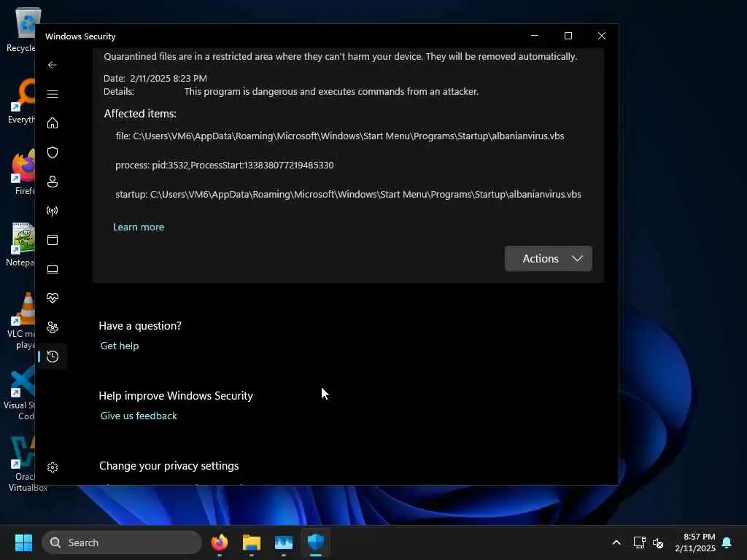The width and height of the screenshot is (747, 560).
Task: Select the Everything search desktop shortcut
Action: coord(22,101)
